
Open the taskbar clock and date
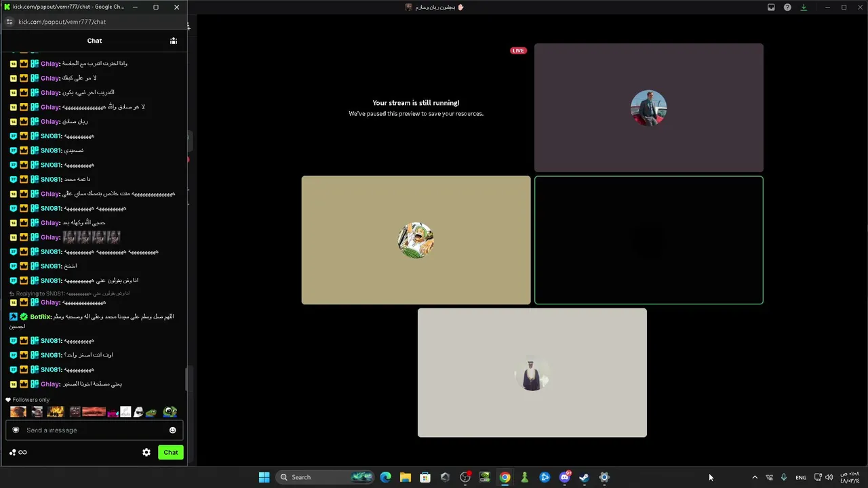click(x=850, y=477)
